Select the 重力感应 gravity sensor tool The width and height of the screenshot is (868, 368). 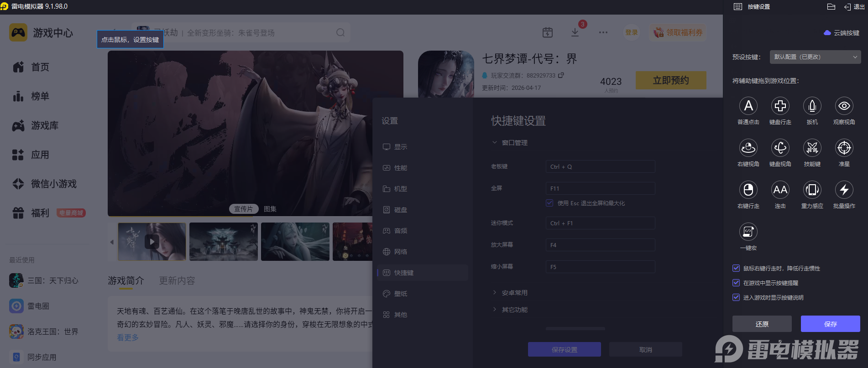(x=812, y=190)
